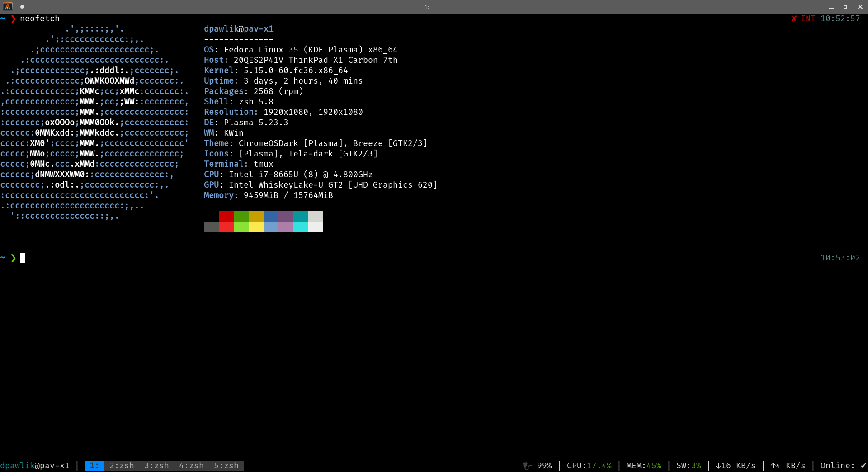Click the light purple block in bottom row
Viewport: 868px width, 472px height.
tap(286, 227)
